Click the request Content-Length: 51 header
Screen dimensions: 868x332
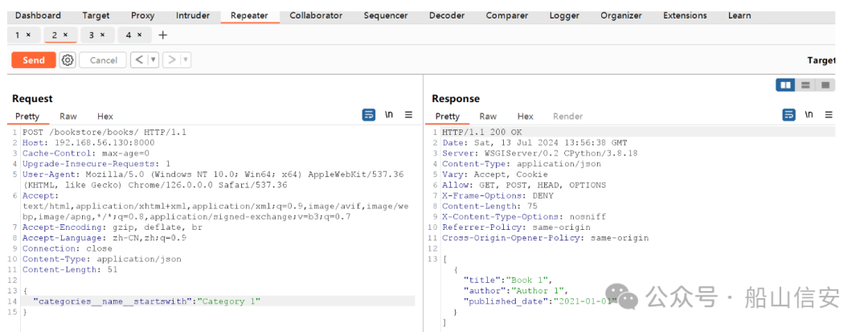(70, 269)
